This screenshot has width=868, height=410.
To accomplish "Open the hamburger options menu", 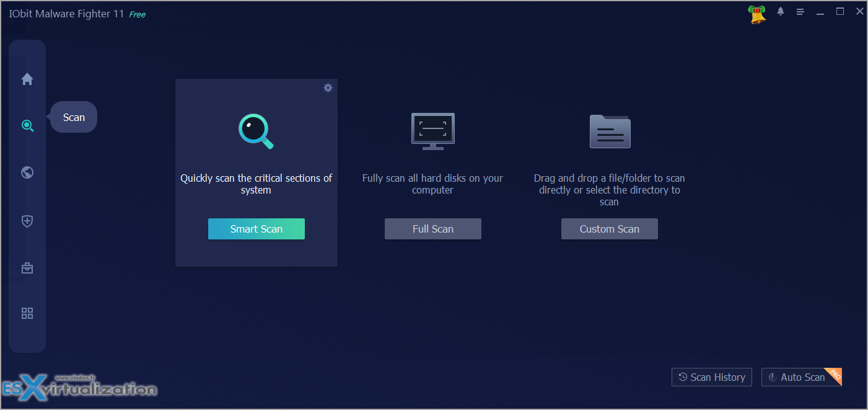I will pyautogui.click(x=800, y=12).
